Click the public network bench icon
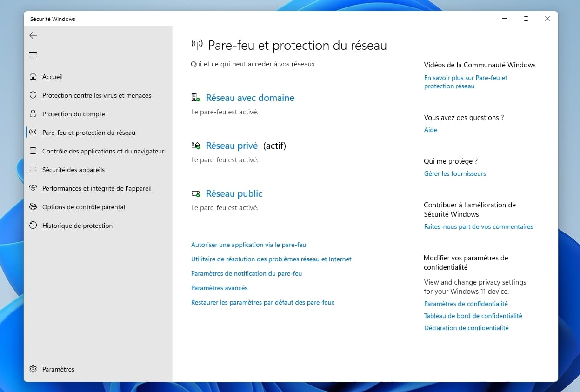 tap(196, 193)
